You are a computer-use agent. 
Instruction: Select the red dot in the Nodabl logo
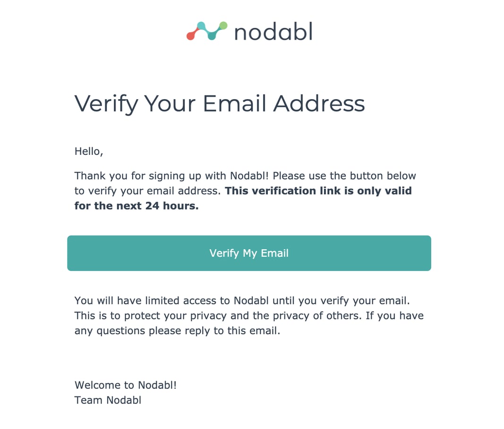pyautogui.click(x=190, y=36)
